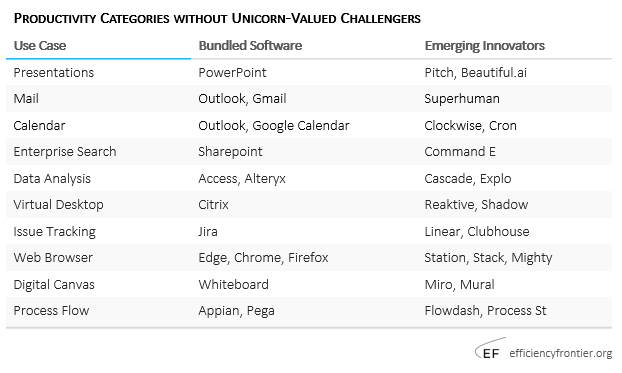This screenshot has height=373, width=622.
Task: Click the Citrix cell
Action: (x=213, y=205)
